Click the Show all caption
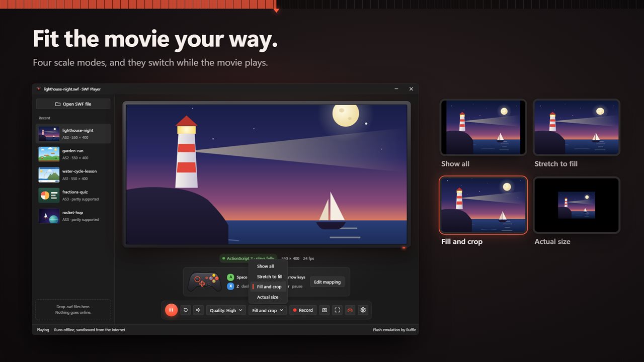The height and width of the screenshot is (362, 644). pyautogui.click(x=455, y=163)
